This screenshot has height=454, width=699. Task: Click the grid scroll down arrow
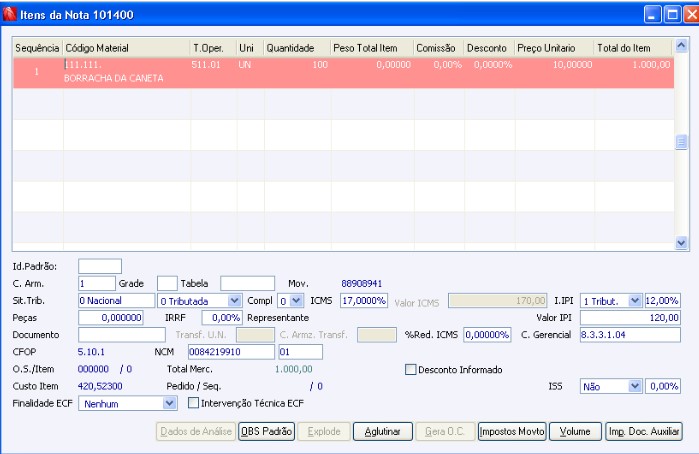681,243
